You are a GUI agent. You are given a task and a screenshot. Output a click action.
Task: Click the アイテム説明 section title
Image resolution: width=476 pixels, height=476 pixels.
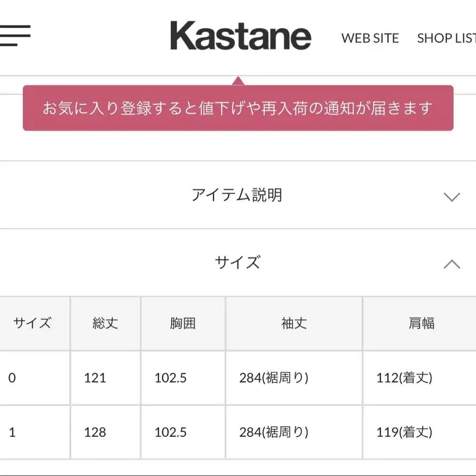(x=237, y=195)
